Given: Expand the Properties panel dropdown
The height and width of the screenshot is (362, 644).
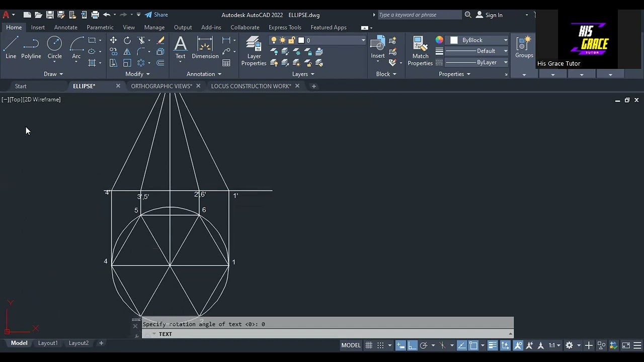Looking at the screenshot, I should [455, 74].
